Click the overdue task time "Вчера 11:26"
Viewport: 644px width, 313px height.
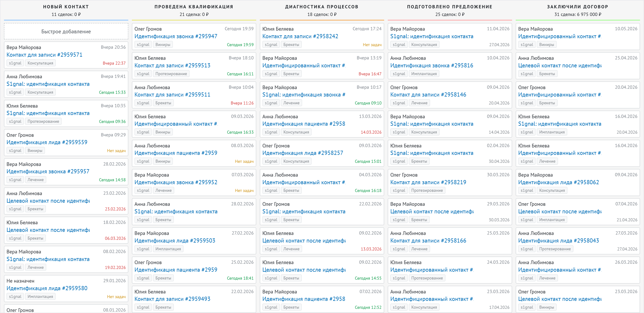(242, 103)
